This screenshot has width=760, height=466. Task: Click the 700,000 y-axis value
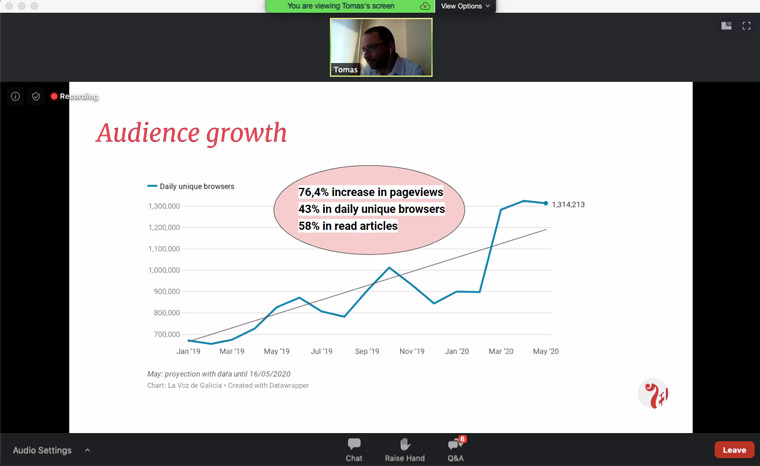click(x=167, y=334)
